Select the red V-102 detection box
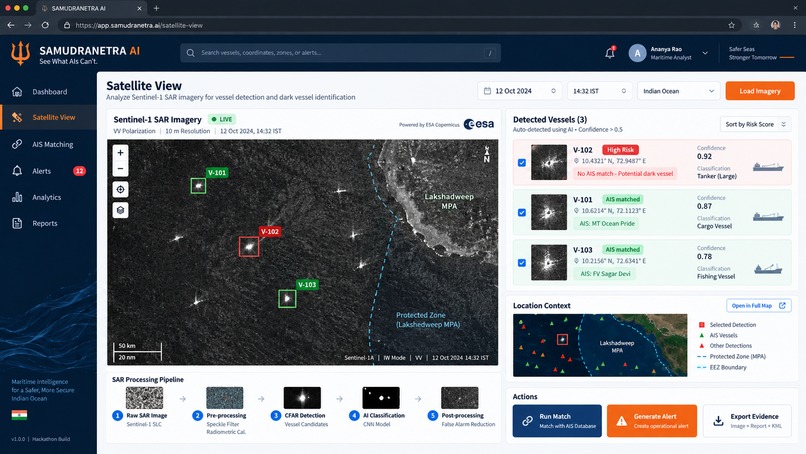This screenshot has width=806, height=454. point(249,247)
